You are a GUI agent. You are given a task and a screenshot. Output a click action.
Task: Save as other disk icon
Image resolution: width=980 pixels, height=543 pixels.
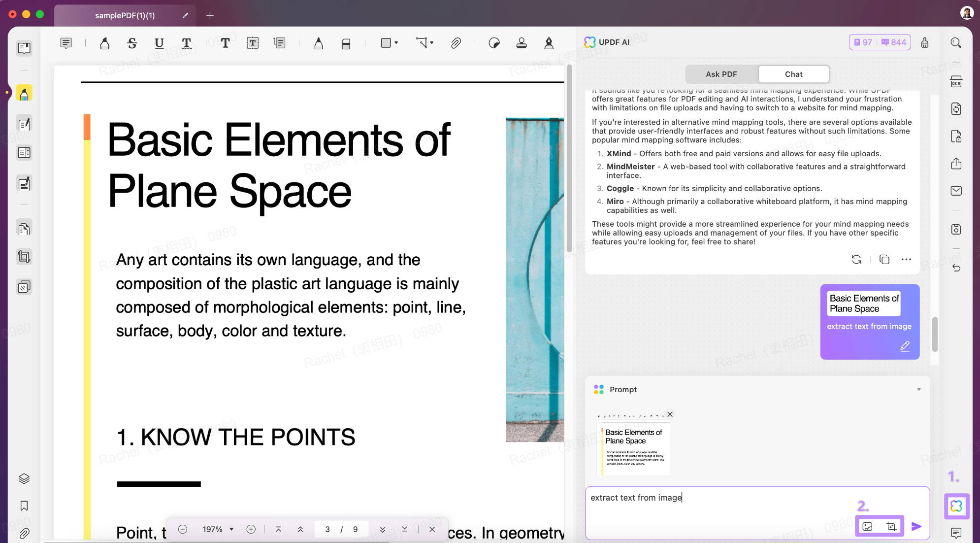956,229
